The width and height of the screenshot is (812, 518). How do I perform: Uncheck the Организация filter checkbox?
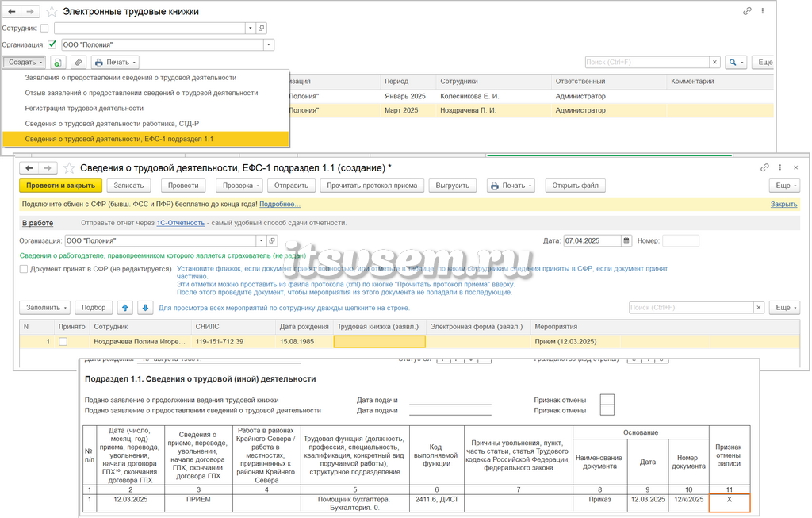pyautogui.click(x=52, y=44)
